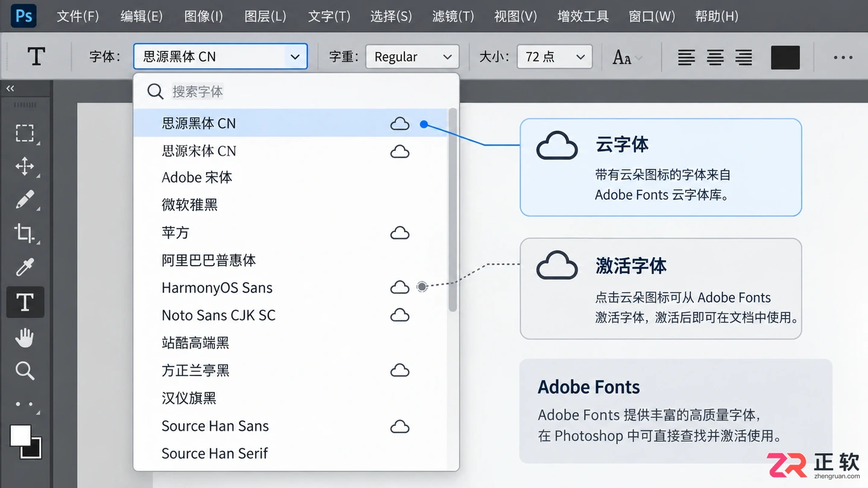Screen dimensions: 868x488
Task: Open more options ellipsis in options bar
Action: pyautogui.click(x=843, y=57)
